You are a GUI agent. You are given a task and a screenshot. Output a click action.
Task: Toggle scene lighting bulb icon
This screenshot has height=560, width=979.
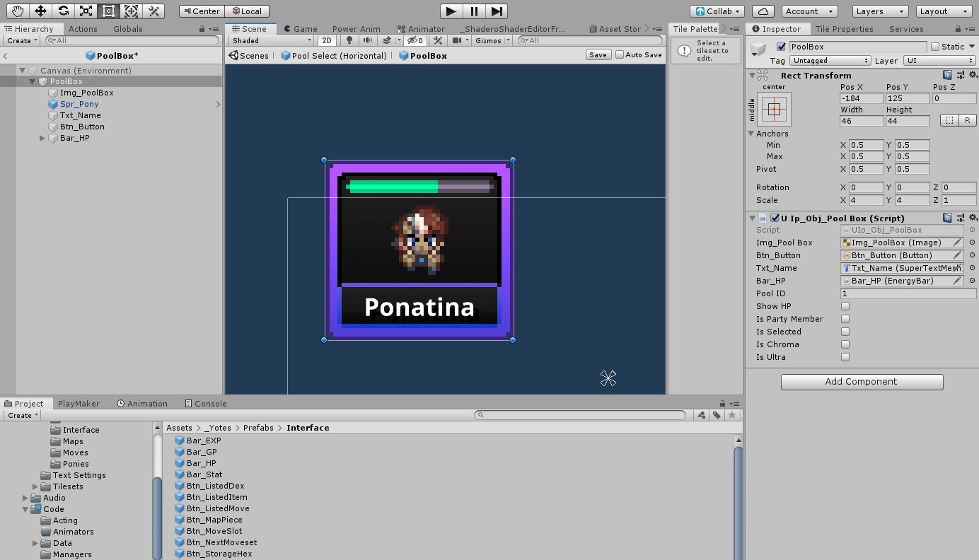click(349, 41)
